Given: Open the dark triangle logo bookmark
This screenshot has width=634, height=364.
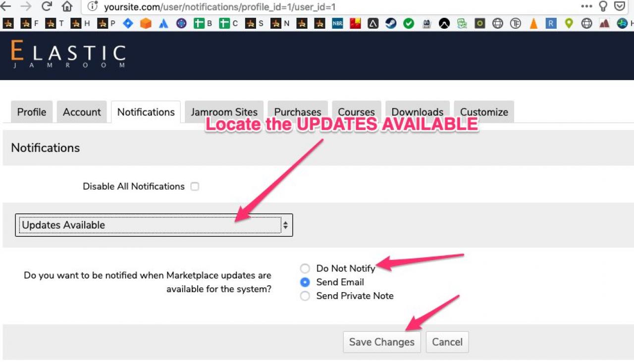Looking at the screenshot, I should (x=373, y=23).
